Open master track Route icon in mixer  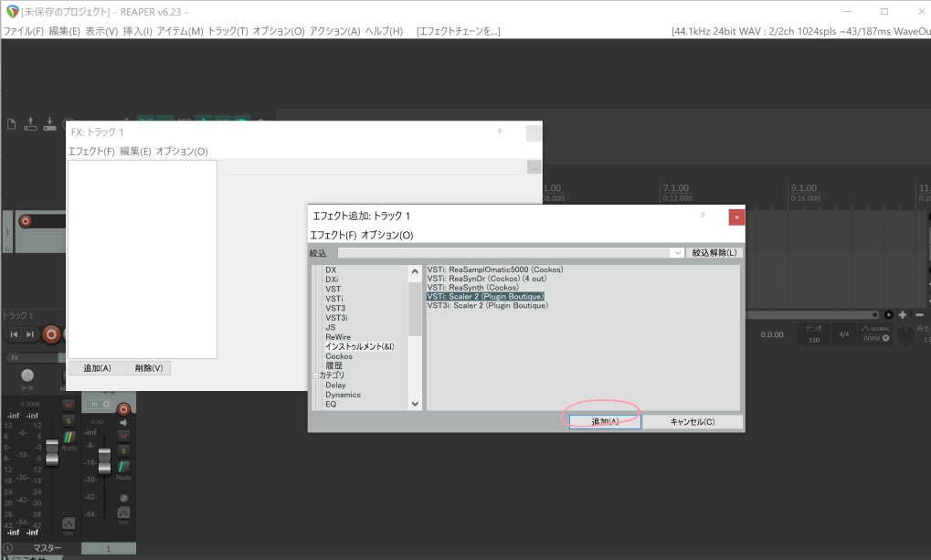[x=69, y=438]
